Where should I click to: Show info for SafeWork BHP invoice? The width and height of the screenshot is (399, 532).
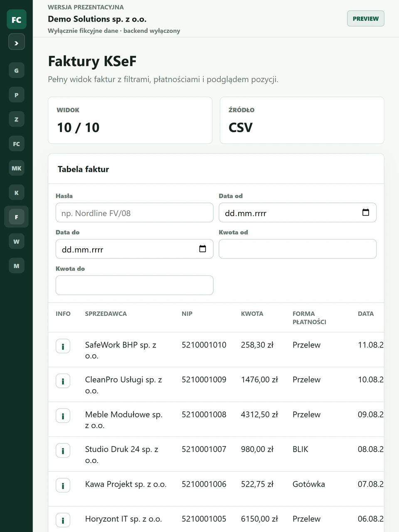click(x=63, y=346)
